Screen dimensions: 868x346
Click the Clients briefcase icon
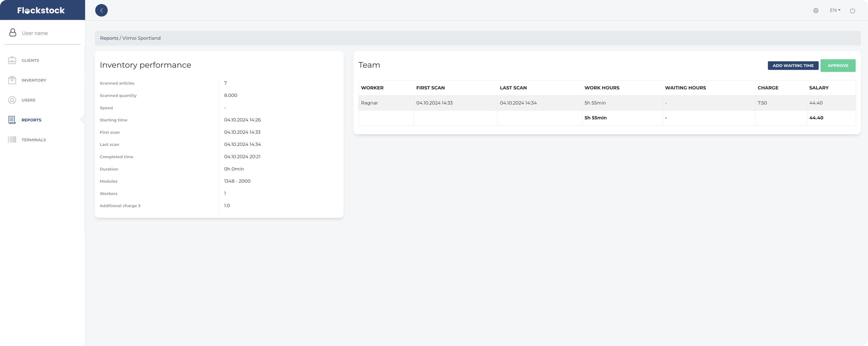point(12,60)
